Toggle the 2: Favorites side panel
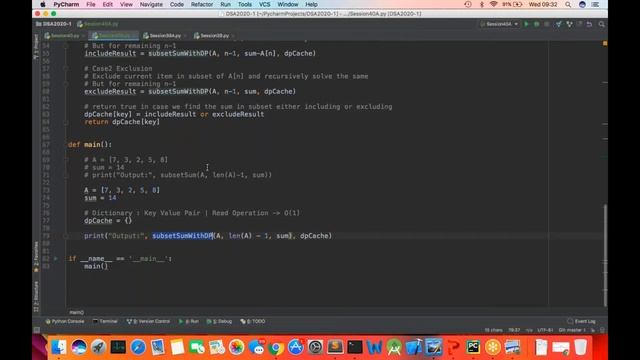640x360 pixels. point(36,256)
